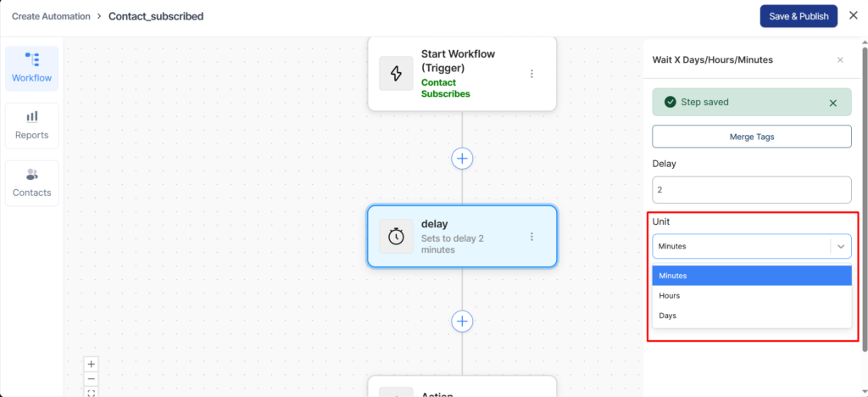Click the stopwatch icon on delay node
This screenshot has height=397, width=868.
[396, 237]
